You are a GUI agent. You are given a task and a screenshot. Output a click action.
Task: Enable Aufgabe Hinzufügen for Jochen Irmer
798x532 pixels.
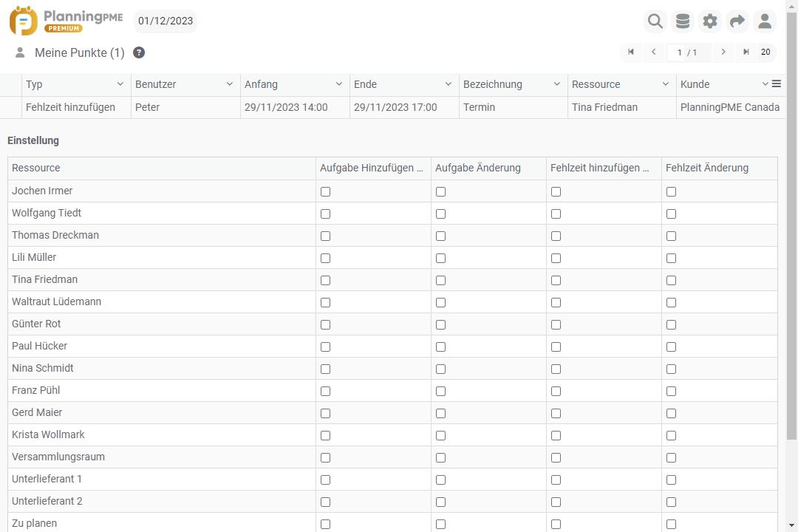[x=325, y=191]
